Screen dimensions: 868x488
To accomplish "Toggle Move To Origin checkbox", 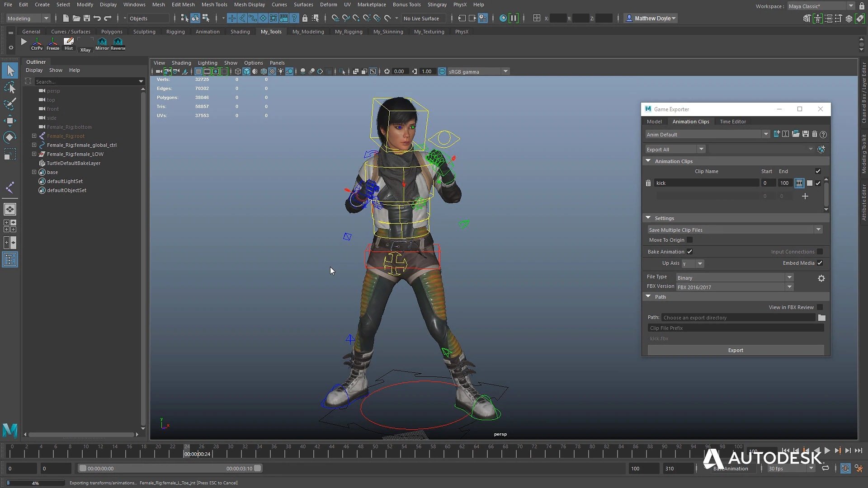I will [x=689, y=239].
